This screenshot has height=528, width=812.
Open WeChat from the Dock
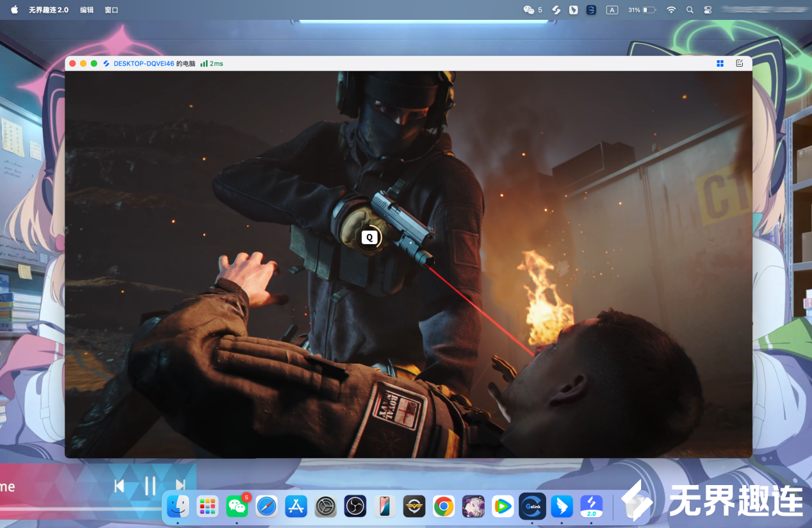coord(237,506)
